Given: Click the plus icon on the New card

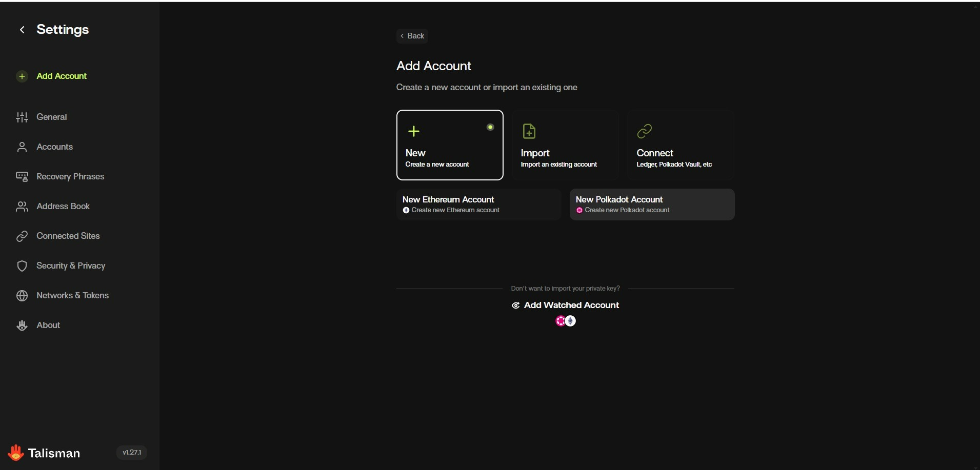Looking at the screenshot, I should tap(414, 131).
